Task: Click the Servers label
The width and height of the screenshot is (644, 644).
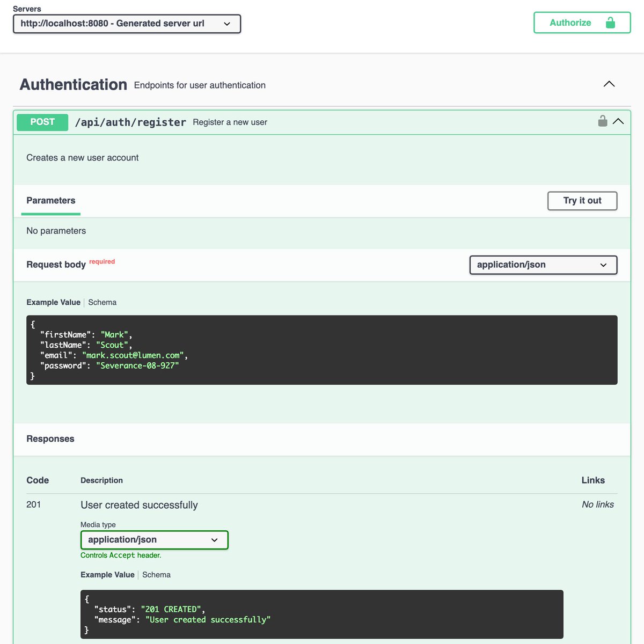Action: click(27, 9)
